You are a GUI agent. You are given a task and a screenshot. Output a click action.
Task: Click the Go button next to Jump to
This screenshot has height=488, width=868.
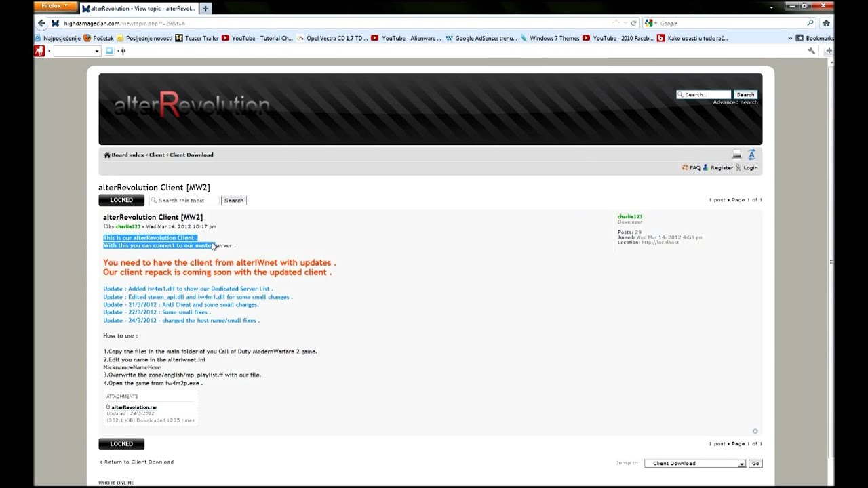tap(755, 463)
